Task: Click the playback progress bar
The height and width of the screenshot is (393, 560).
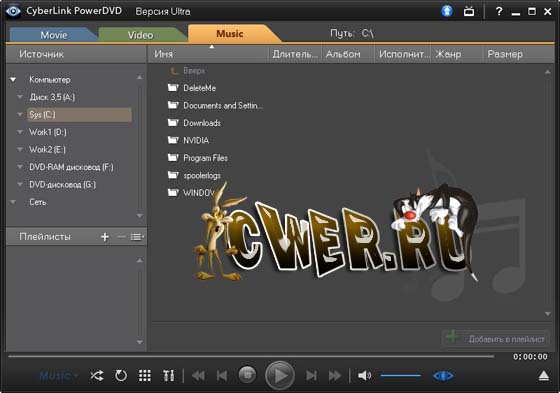Action: click(251, 356)
